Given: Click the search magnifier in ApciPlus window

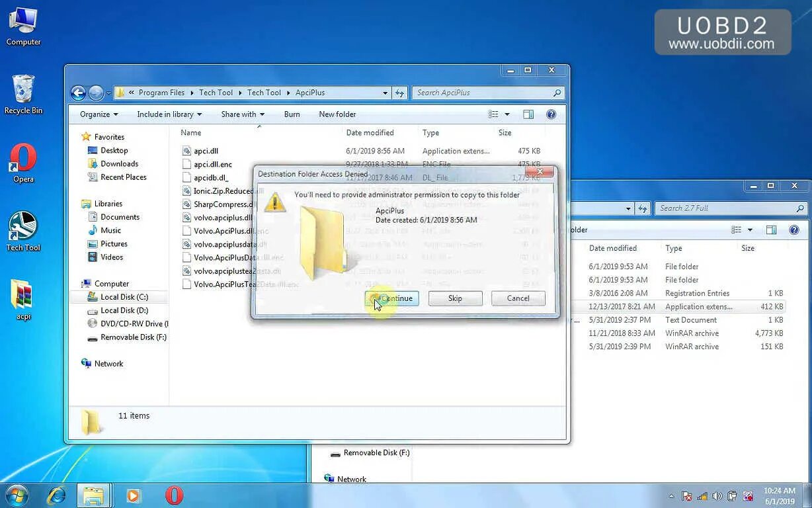Looking at the screenshot, I should click(x=557, y=93).
